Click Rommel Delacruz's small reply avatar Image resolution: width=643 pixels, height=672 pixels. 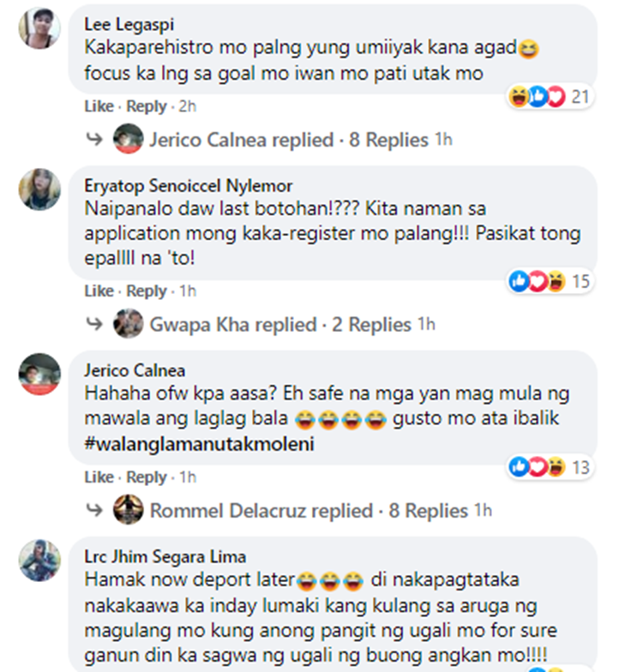pyautogui.click(x=129, y=509)
